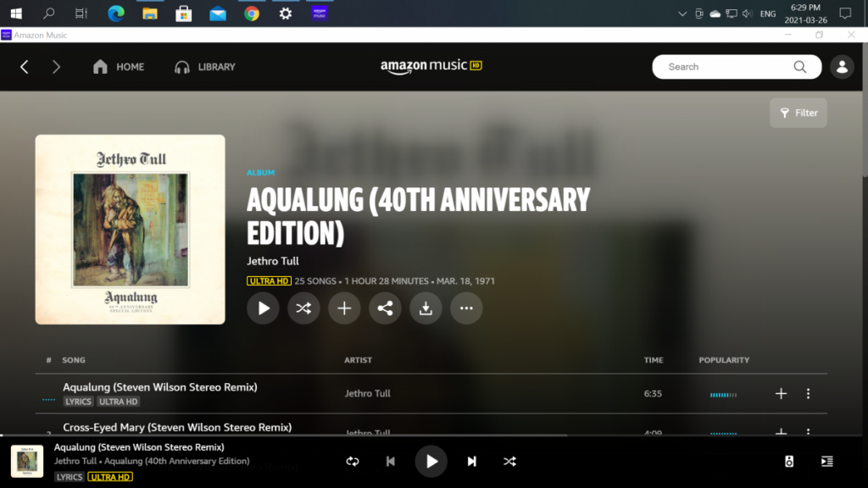Open the Windows Start menu
This screenshot has height=488, width=868.
tap(16, 14)
